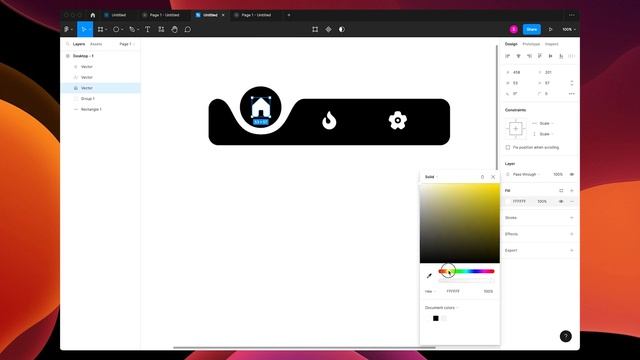Click the Edit object icon in the toolbar center
Screen dimensions: 640x360
point(315,29)
